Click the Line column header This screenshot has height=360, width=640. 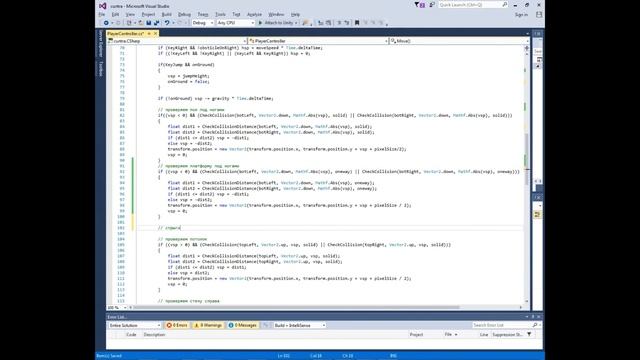484,335
